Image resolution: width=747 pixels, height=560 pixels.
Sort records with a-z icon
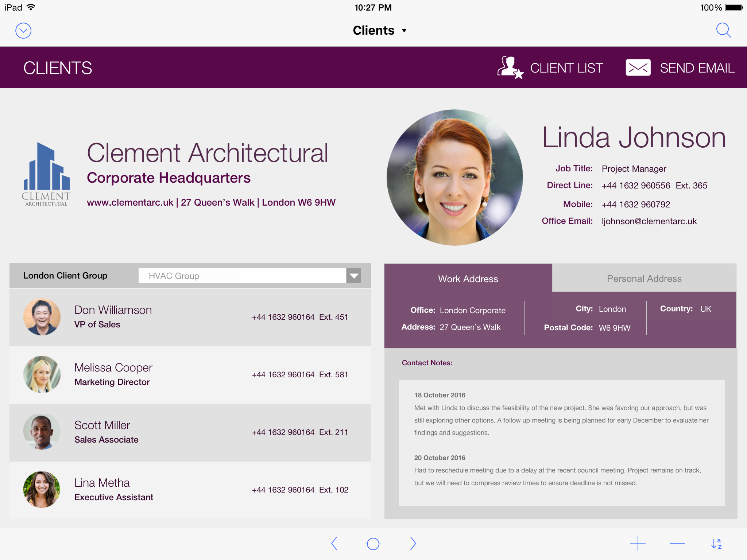coord(716,543)
